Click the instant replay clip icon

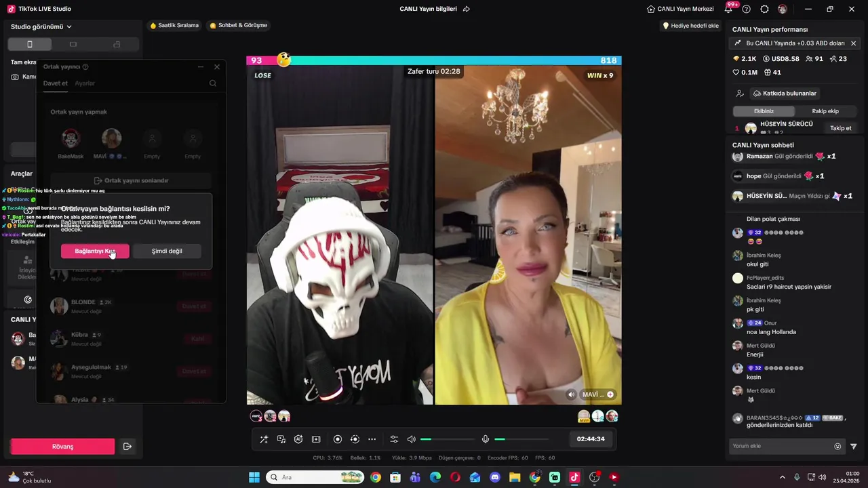point(355,439)
